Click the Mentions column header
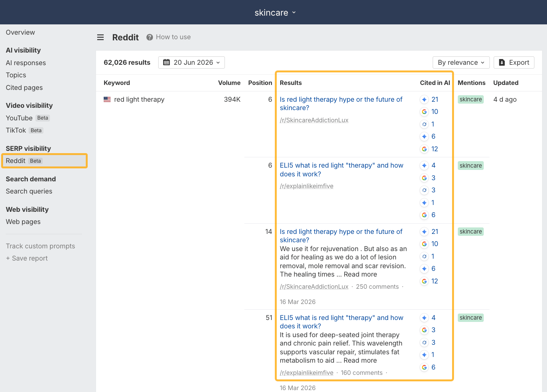Image resolution: width=547 pixels, height=392 pixels. click(x=472, y=83)
